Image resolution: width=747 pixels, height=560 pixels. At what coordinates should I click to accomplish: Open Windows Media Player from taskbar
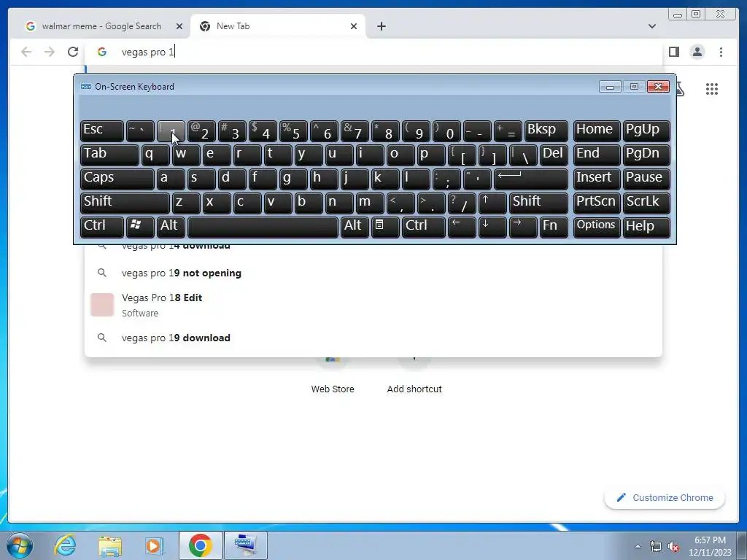click(155, 545)
